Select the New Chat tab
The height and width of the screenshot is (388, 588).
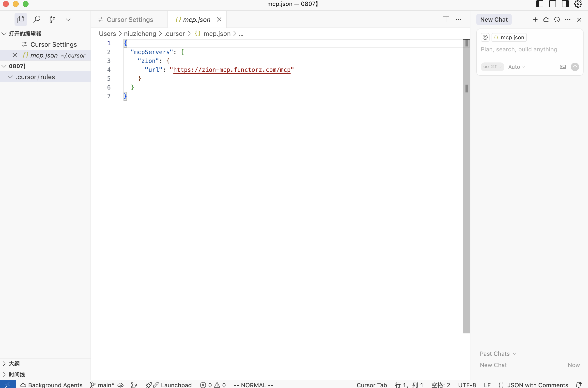coord(494,20)
